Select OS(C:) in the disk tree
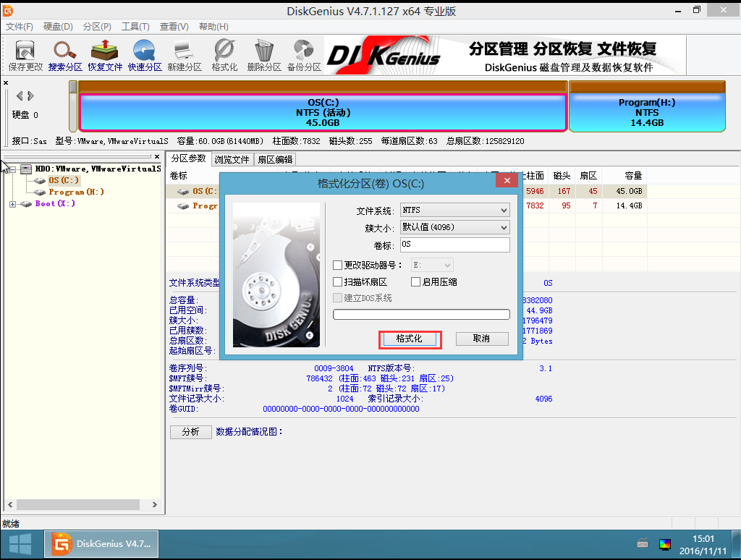Screen dimensions: 741x560 coord(64,180)
